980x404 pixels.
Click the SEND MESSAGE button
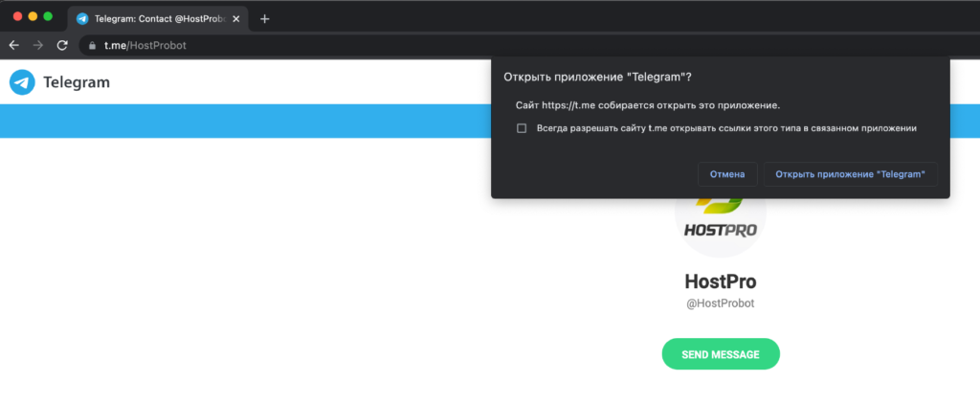coord(721,354)
